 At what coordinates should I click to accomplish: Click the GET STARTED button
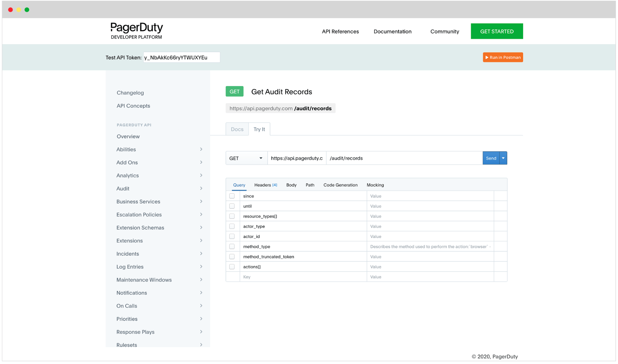click(x=497, y=32)
